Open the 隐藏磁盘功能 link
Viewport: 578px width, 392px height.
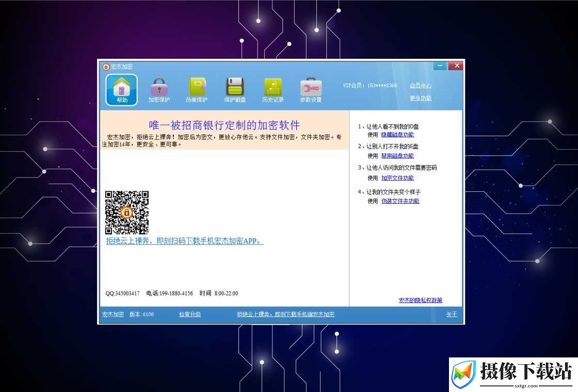click(x=397, y=135)
